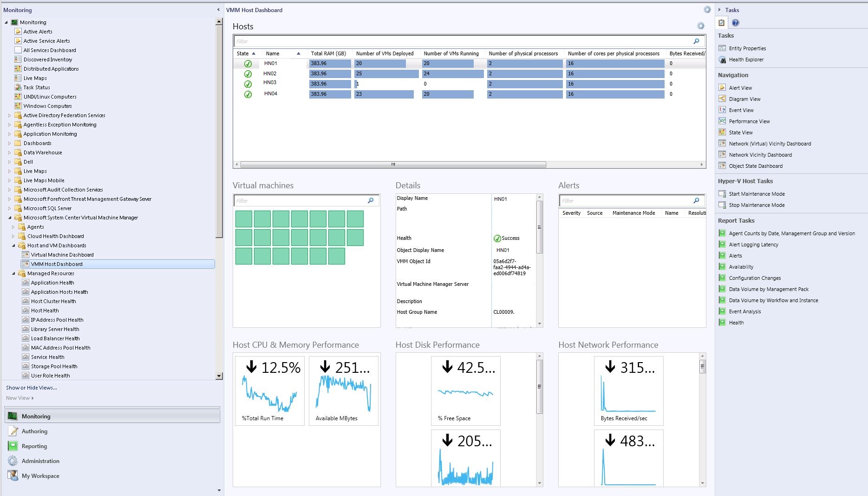The width and height of the screenshot is (868, 496).
Task: Click the Health Explorer icon
Action: pyautogui.click(x=722, y=60)
